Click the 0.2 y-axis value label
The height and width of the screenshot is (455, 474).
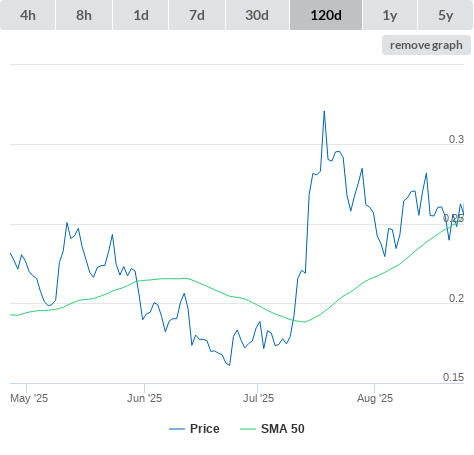(x=456, y=298)
